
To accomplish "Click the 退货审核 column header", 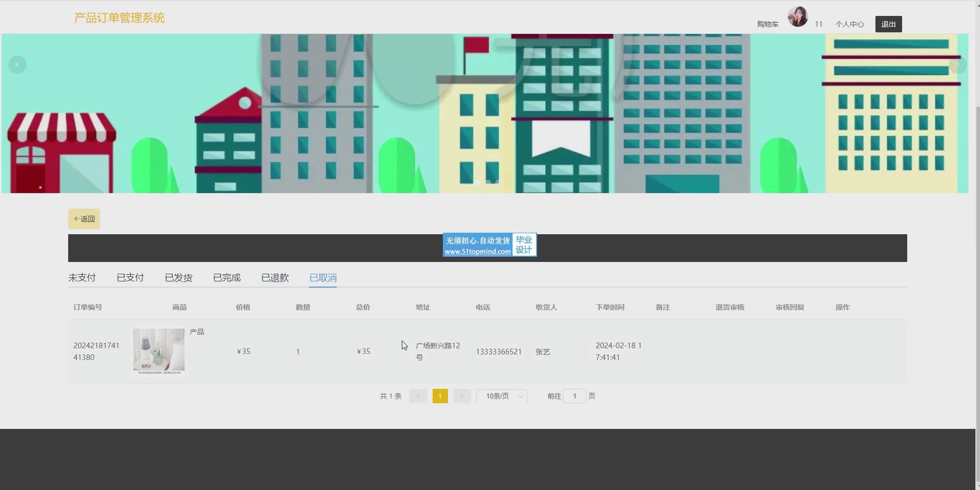I will 730,307.
